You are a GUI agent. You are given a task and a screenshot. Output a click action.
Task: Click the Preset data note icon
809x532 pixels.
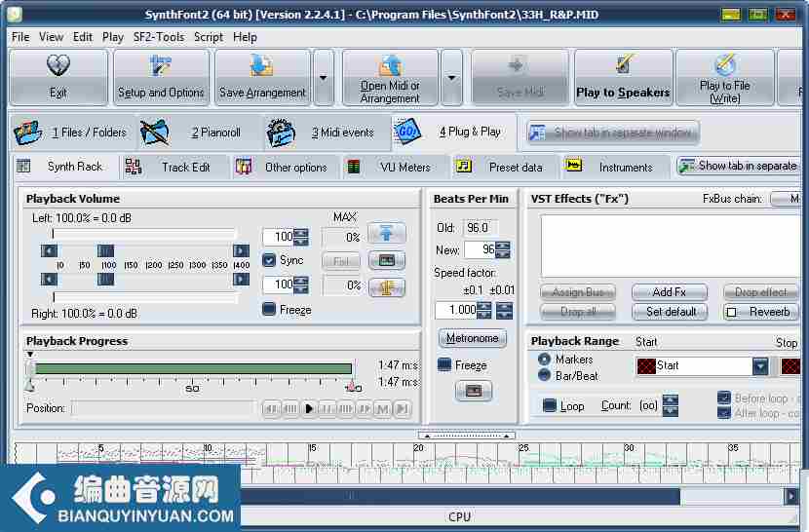click(x=464, y=166)
